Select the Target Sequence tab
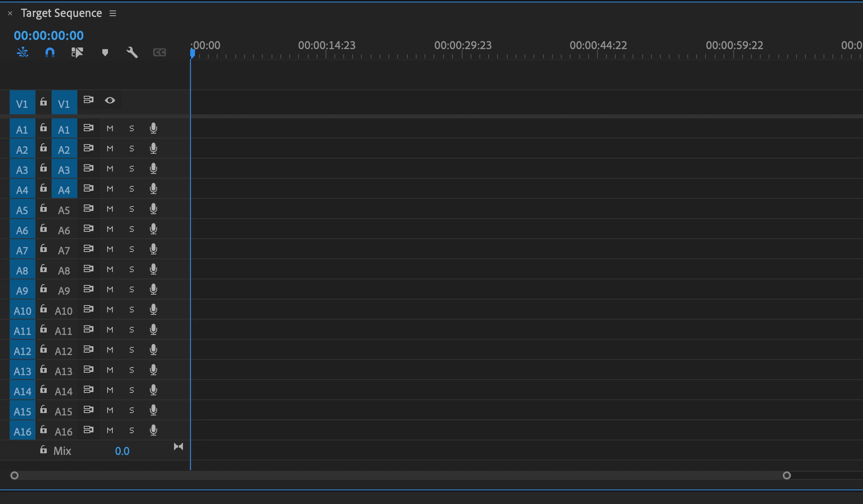This screenshot has height=504, width=863. click(61, 13)
